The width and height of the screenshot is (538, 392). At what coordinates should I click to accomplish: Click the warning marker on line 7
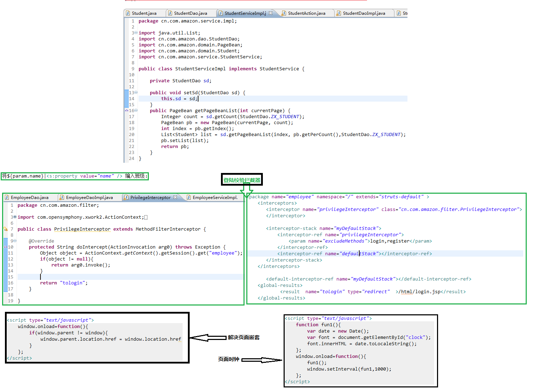tap(6, 229)
